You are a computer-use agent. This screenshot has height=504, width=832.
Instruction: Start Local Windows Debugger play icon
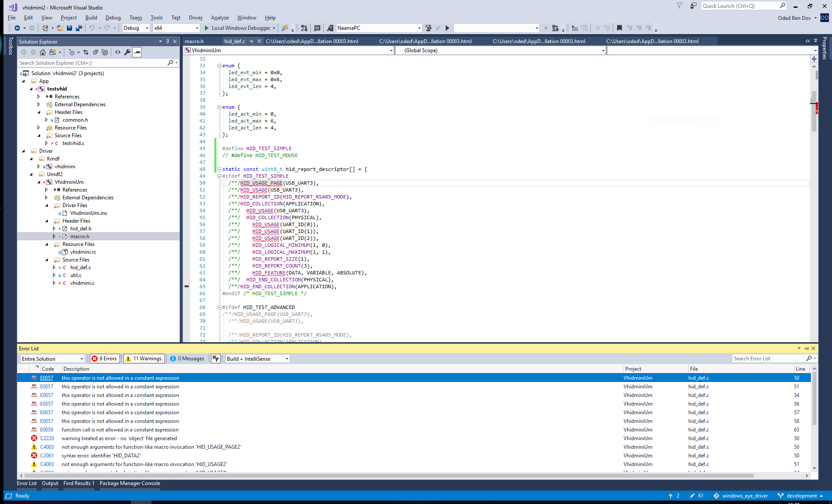[x=207, y=28]
